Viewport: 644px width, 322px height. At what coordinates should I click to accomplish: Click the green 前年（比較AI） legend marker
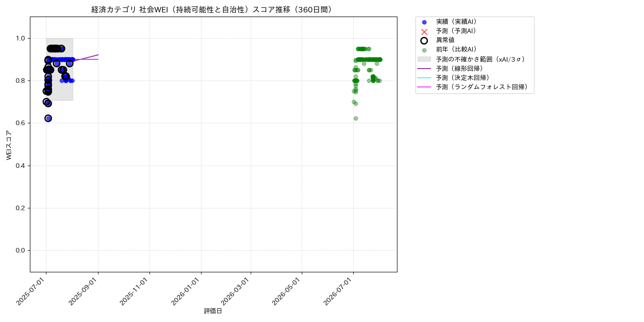point(424,50)
